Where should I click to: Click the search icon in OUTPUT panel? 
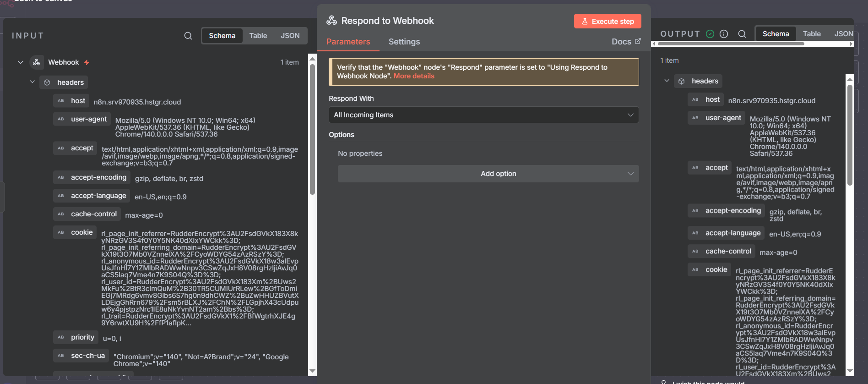(742, 34)
